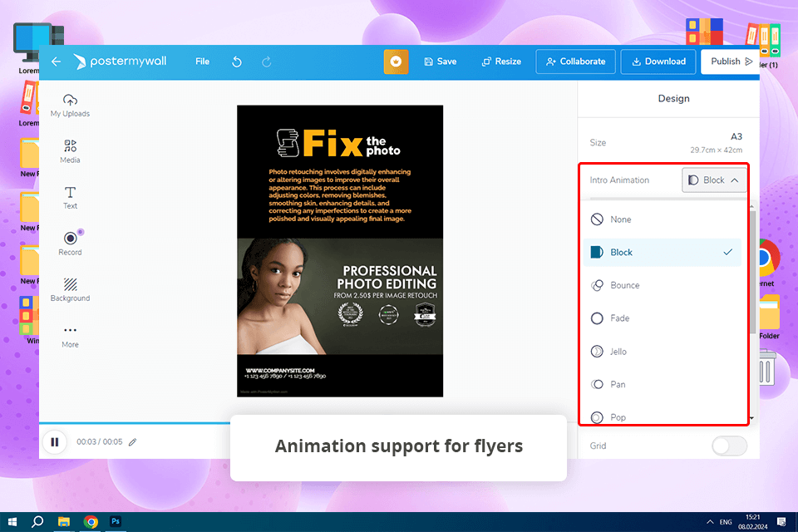The image size is (798, 532).
Task: Pause the animation preview
Action: coord(55,442)
